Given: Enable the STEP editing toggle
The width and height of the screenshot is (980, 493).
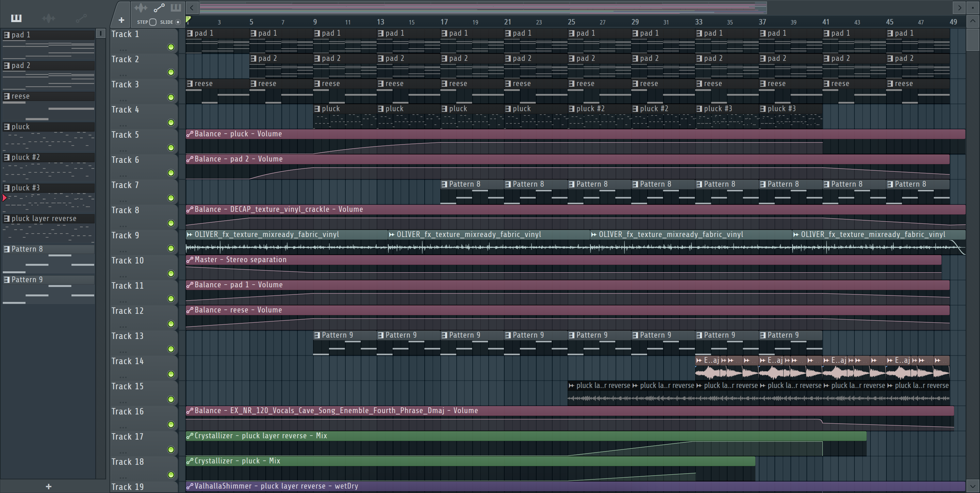Looking at the screenshot, I should tap(152, 22).
